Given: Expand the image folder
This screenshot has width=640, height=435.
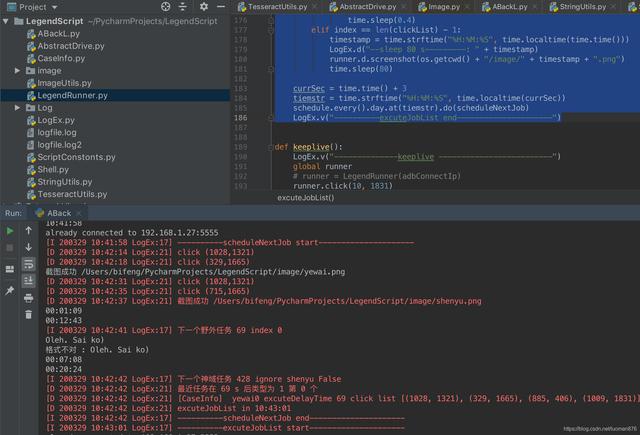Looking at the screenshot, I should click(x=17, y=71).
